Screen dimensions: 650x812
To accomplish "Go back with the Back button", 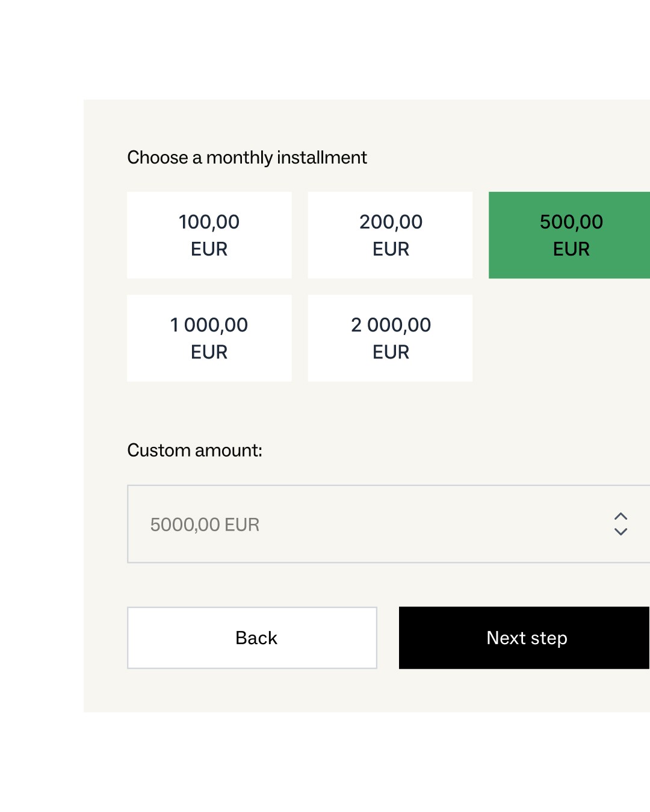I will point(252,638).
